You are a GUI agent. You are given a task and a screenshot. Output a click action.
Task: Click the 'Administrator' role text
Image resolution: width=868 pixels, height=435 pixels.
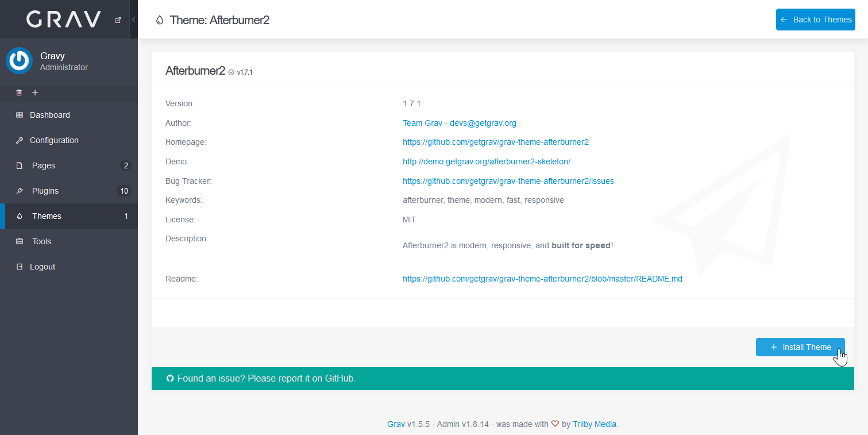point(64,67)
